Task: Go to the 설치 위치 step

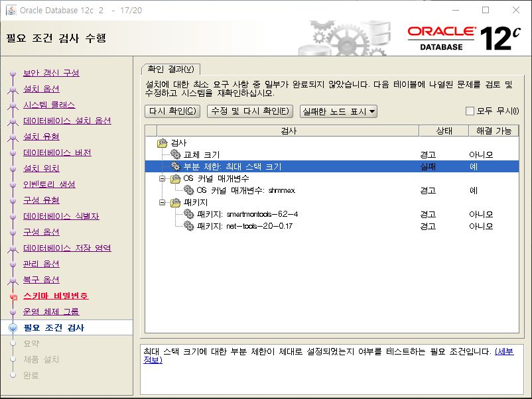Action: tap(41, 168)
